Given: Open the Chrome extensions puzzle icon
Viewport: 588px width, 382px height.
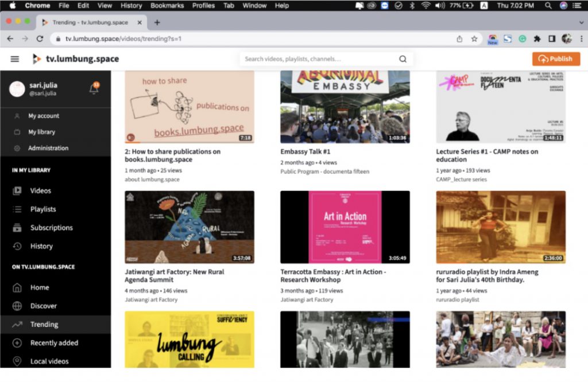Looking at the screenshot, I should click(x=537, y=38).
